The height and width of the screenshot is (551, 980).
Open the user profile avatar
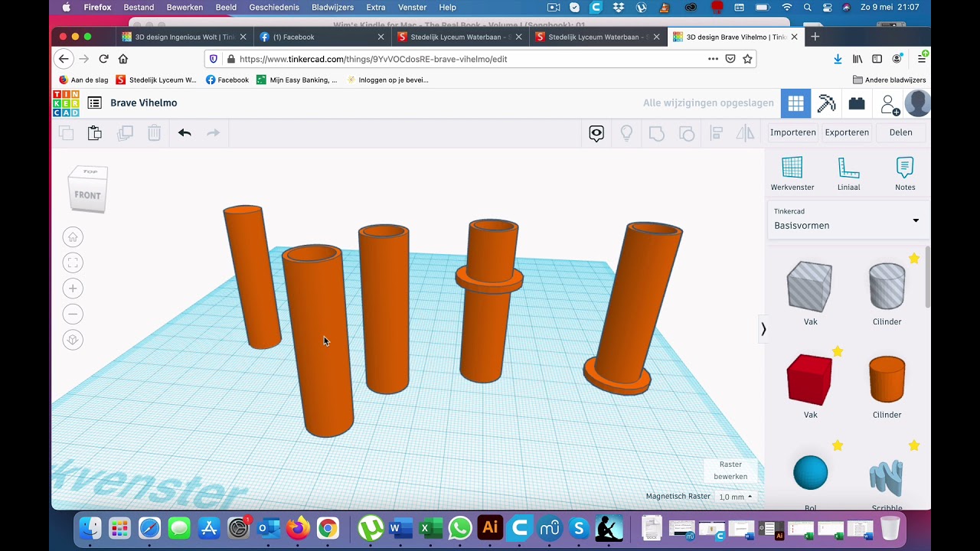click(x=917, y=103)
